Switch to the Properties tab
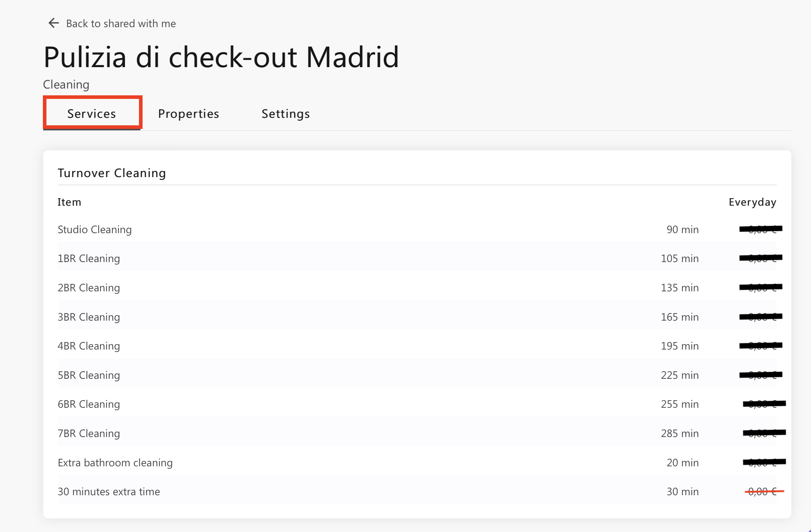 (x=188, y=114)
